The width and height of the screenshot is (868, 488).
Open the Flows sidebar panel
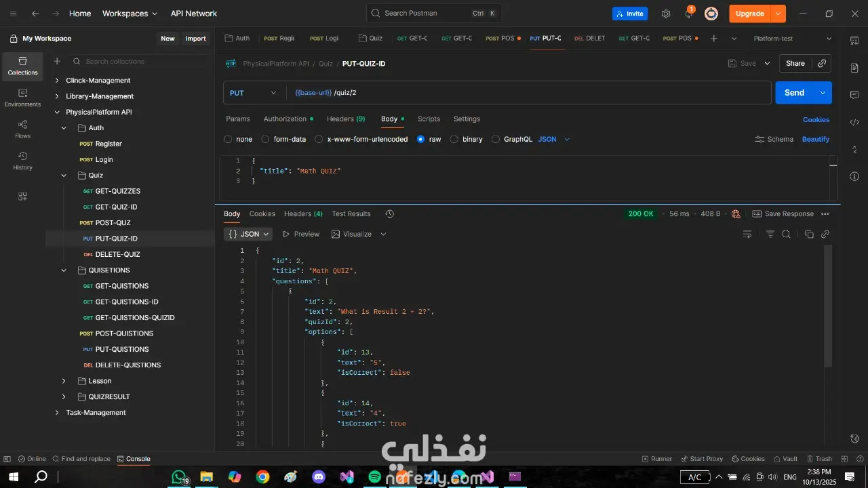coord(22,129)
